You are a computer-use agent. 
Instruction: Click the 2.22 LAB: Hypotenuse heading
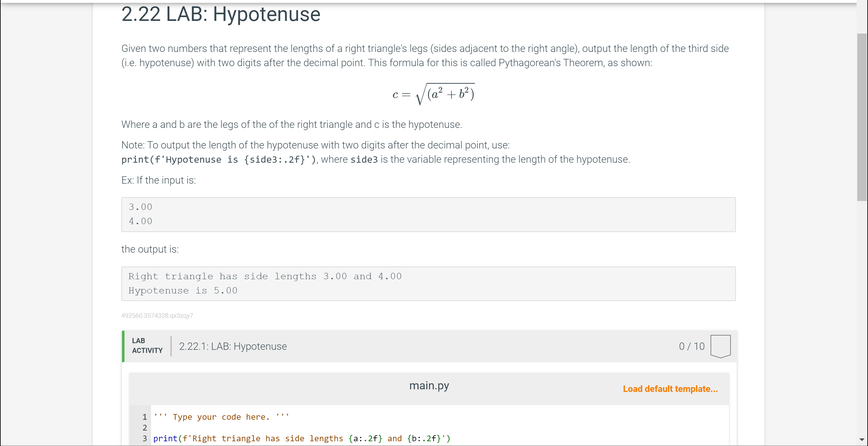[x=221, y=14]
